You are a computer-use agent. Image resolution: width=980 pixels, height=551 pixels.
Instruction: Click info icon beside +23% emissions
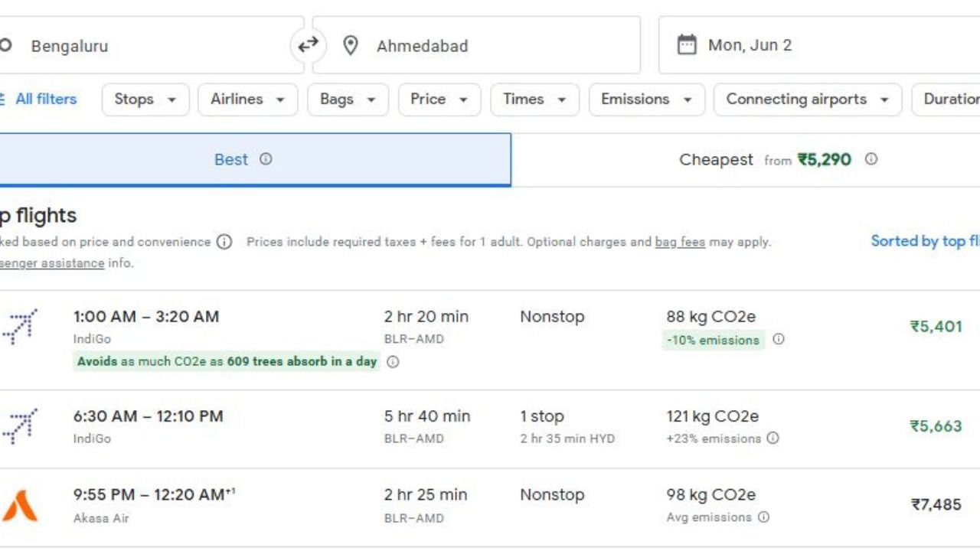click(x=773, y=439)
